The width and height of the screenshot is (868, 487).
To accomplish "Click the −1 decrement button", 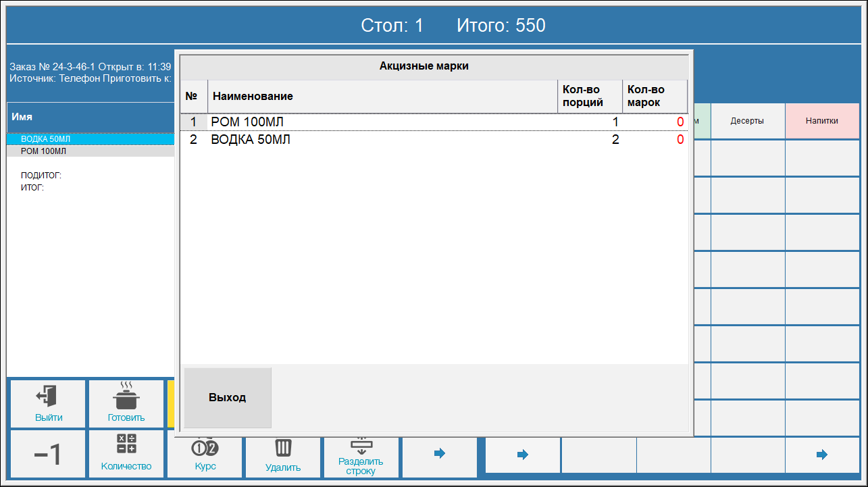I will click(x=47, y=454).
